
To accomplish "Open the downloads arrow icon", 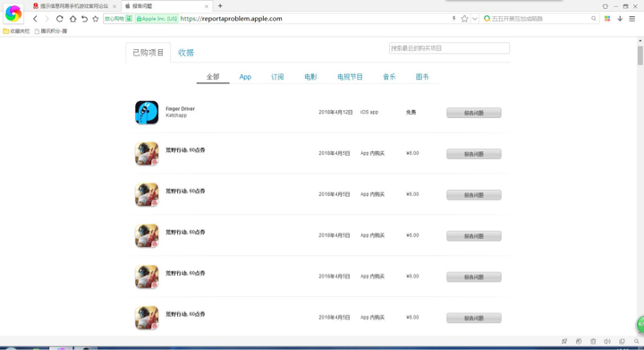I will pyautogui.click(x=620, y=19).
